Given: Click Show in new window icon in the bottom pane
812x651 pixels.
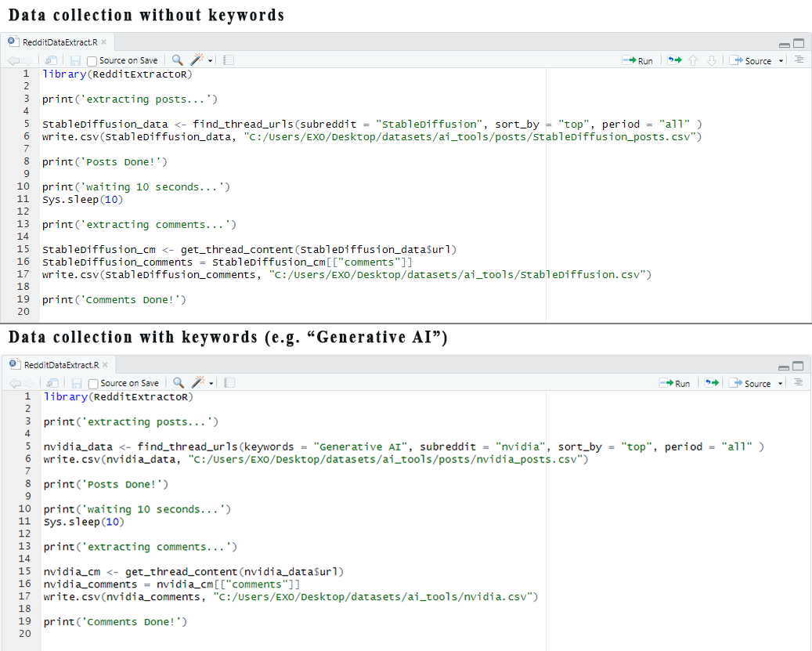Looking at the screenshot, I should 52,383.
